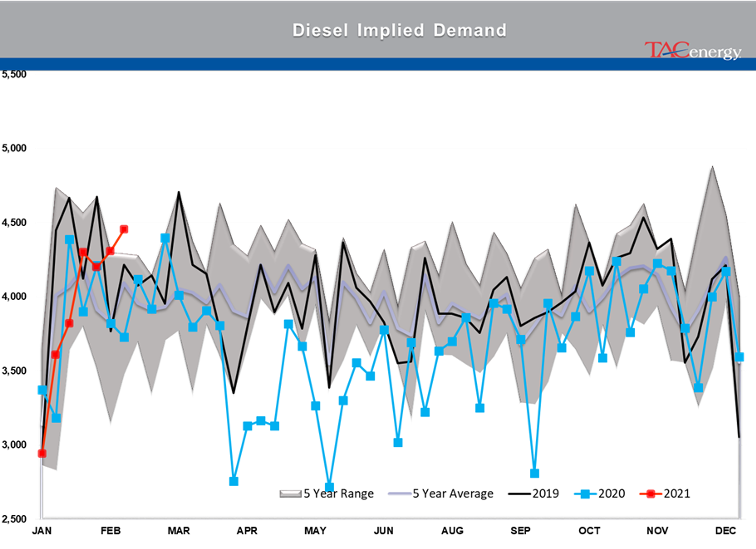The height and width of the screenshot is (549, 756).
Task: Click the 2020 low point before April
Action: click(x=234, y=481)
